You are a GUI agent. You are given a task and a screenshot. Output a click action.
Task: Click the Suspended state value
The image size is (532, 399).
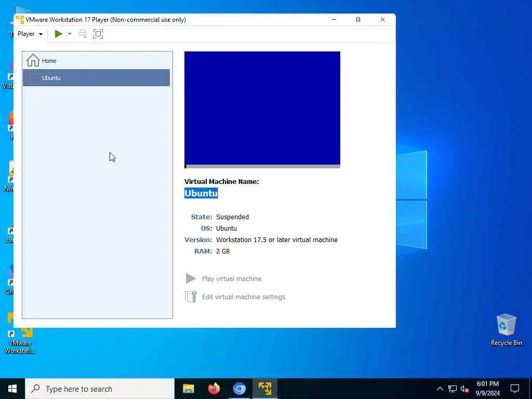pyautogui.click(x=232, y=217)
